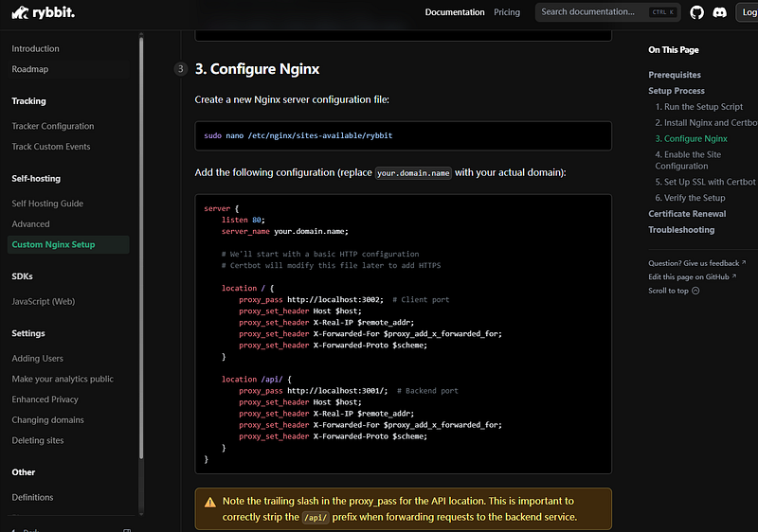Open Deleting sites page
This screenshot has width=758, height=532.
click(38, 440)
